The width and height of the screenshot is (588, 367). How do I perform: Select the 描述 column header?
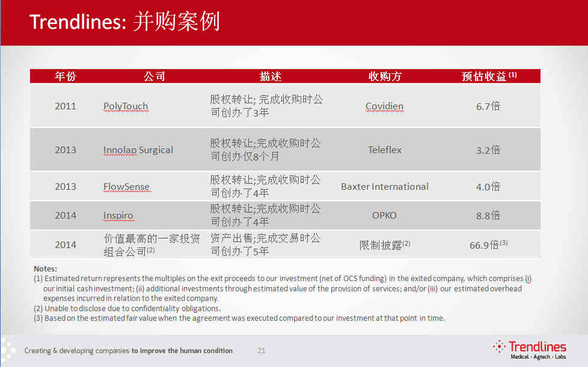[x=270, y=76]
